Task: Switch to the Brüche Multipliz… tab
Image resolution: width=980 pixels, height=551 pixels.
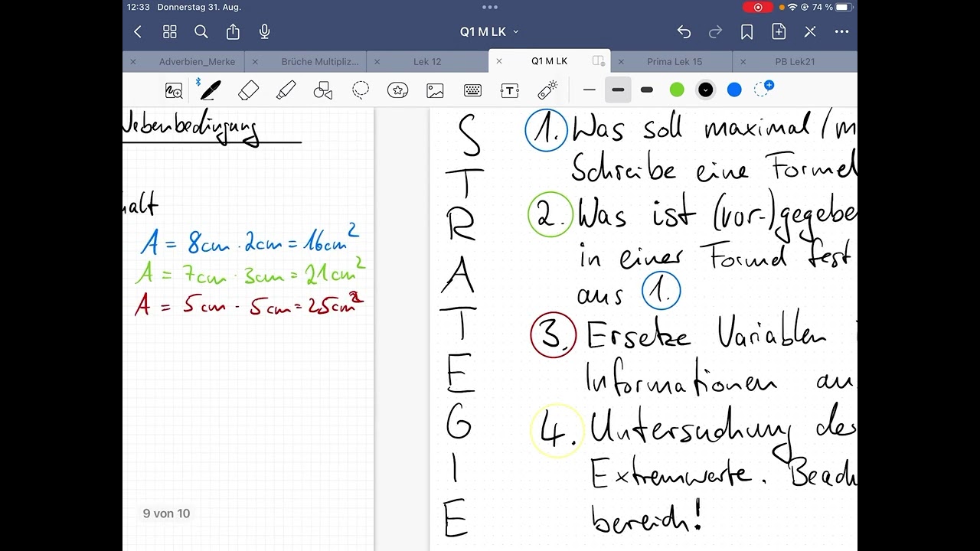Action: [320, 61]
